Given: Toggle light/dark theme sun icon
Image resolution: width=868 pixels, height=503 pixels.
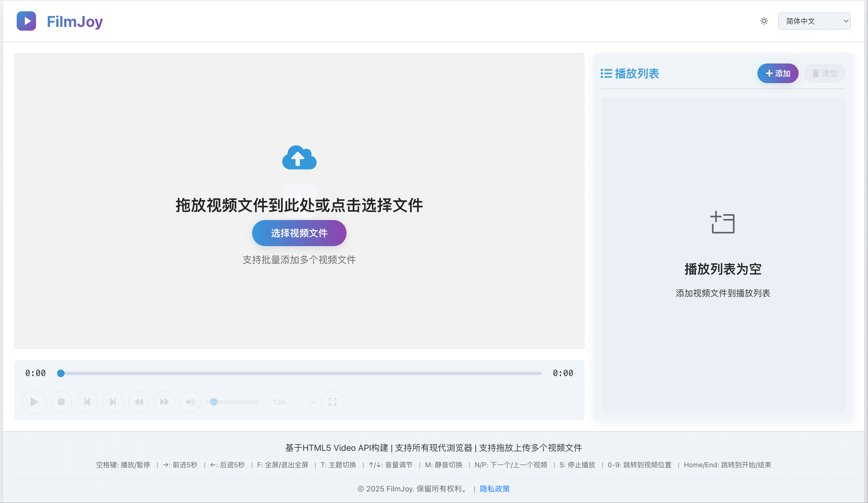Looking at the screenshot, I should coord(764,21).
